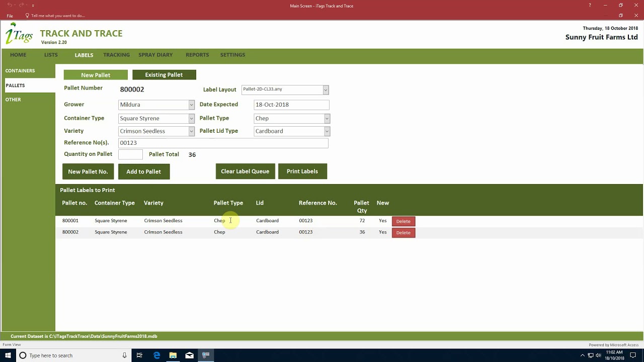Viewport: 644px width, 362px height.
Task: Click the Clear Label Queue button
Action: coord(245,171)
